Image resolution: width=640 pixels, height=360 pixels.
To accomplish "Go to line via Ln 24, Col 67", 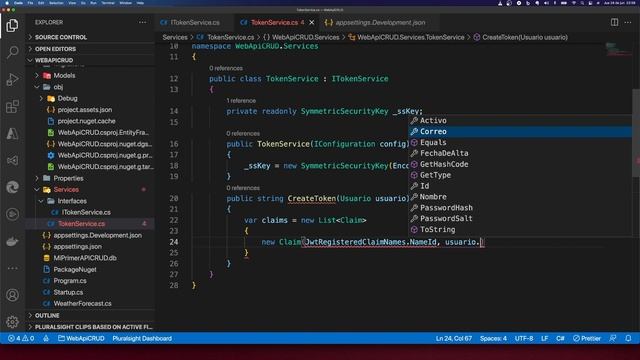I will point(453,338).
